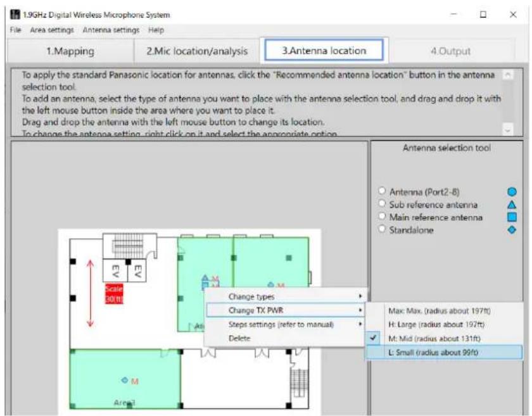The height and width of the screenshot is (416, 532).
Task: Click the standalone antenna marker above Area3 label
Action: pyautogui.click(x=125, y=380)
